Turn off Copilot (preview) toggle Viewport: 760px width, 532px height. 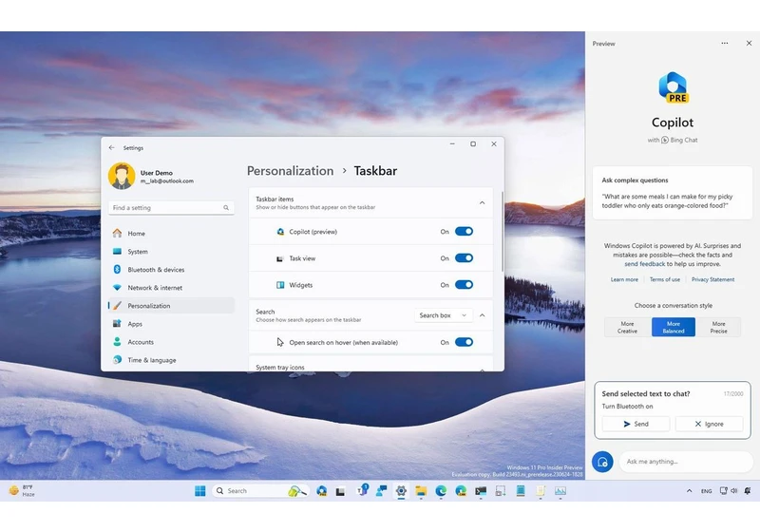coord(464,232)
